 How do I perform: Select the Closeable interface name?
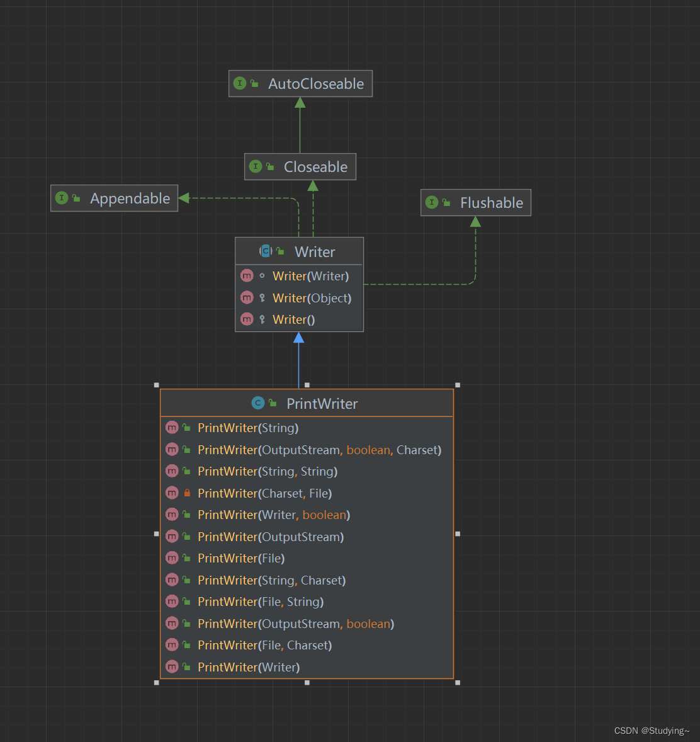point(315,167)
